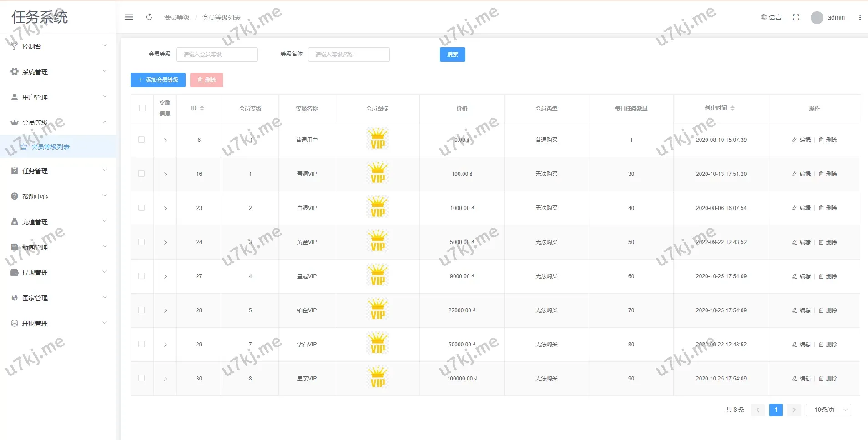Tick the checkbox for 黄金VIP row
868x440 pixels.
(x=142, y=242)
